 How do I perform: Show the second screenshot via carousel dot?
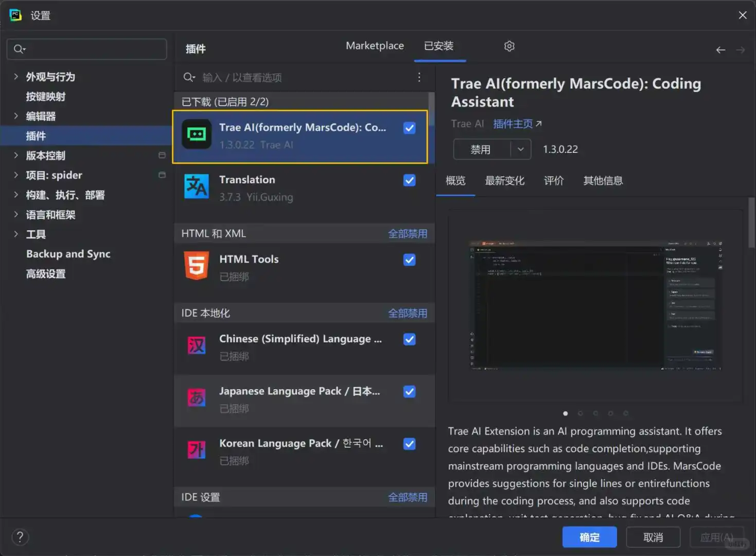pos(581,413)
